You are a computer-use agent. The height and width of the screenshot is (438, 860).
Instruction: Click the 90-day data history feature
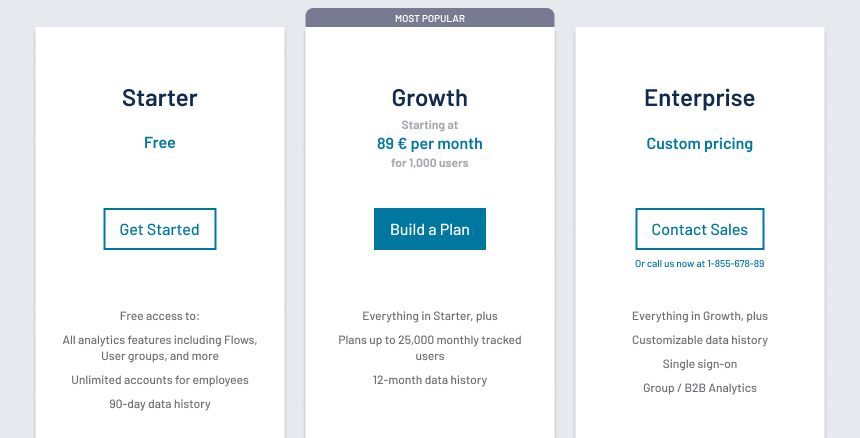click(x=160, y=404)
